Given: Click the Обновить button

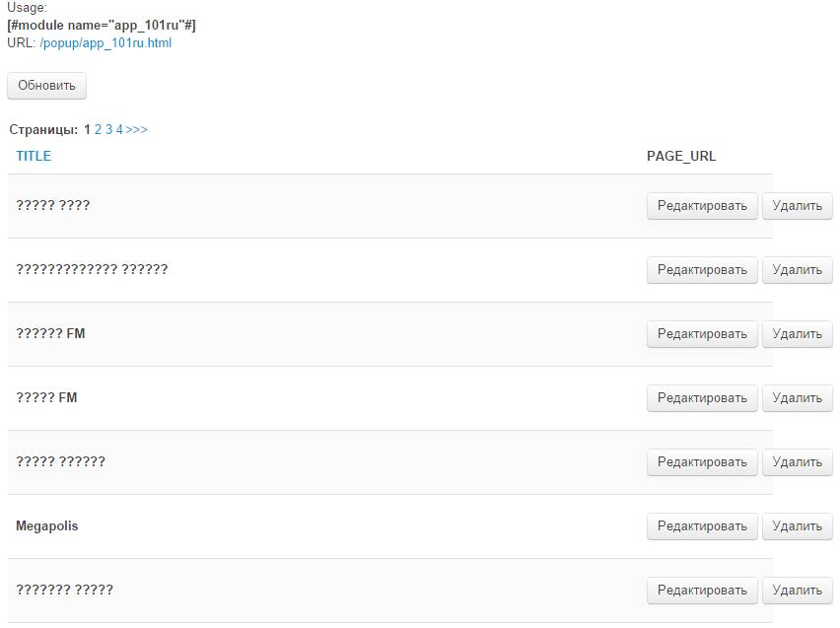Looking at the screenshot, I should pyautogui.click(x=46, y=86).
